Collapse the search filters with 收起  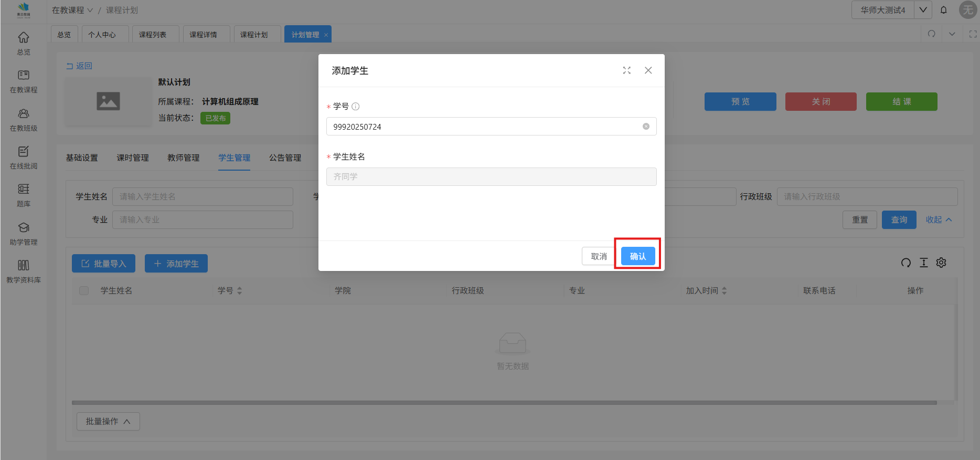click(x=938, y=220)
